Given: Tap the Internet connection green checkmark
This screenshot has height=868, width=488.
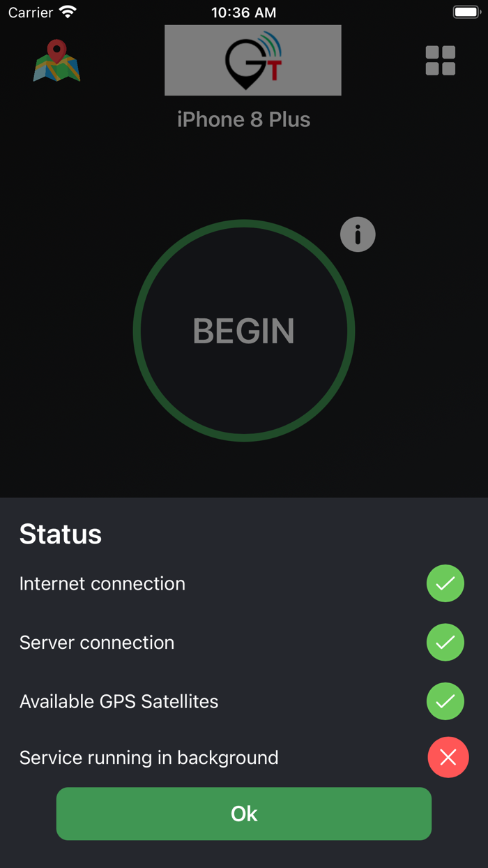Looking at the screenshot, I should [445, 583].
